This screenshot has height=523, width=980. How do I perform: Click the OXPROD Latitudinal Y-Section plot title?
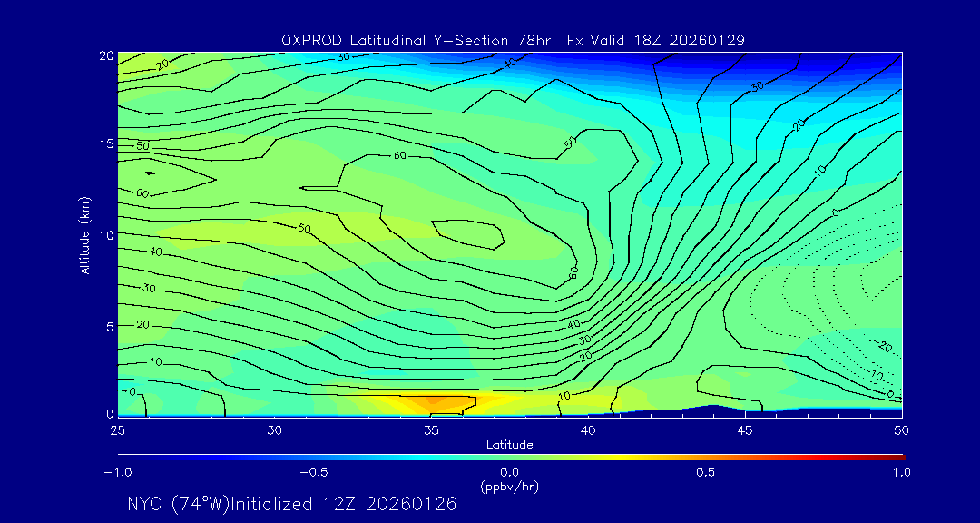coord(513,40)
